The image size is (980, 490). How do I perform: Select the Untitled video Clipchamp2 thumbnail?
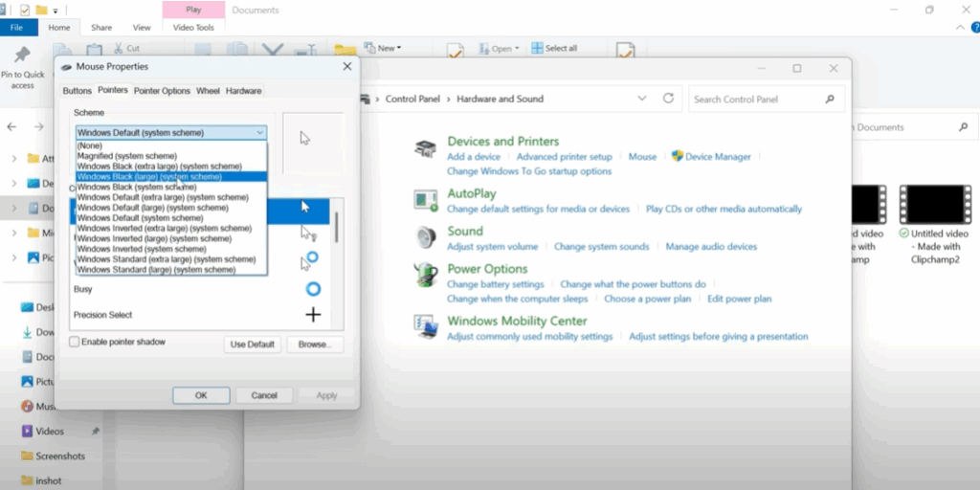934,205
